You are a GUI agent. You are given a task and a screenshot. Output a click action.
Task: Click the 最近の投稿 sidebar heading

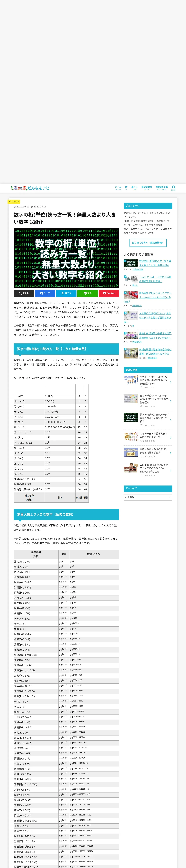pos(148,370)
